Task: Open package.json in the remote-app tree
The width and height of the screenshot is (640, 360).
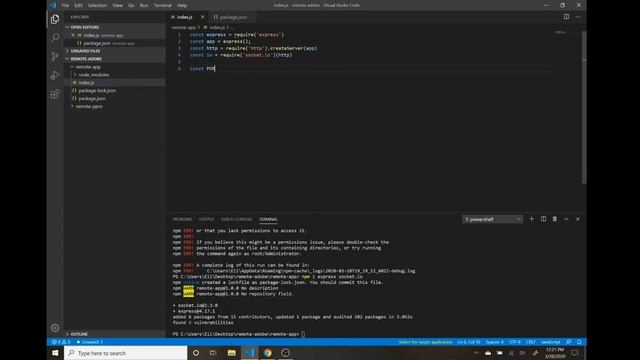Action: click(92, 99)
